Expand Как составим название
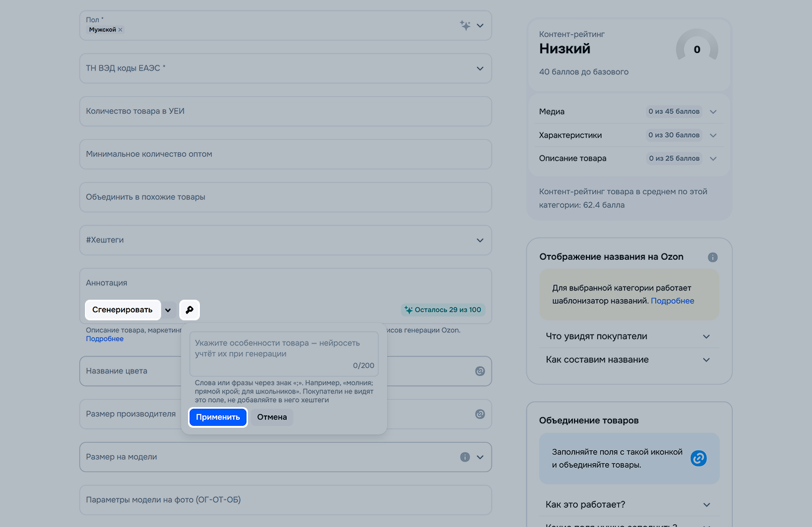 706,360
